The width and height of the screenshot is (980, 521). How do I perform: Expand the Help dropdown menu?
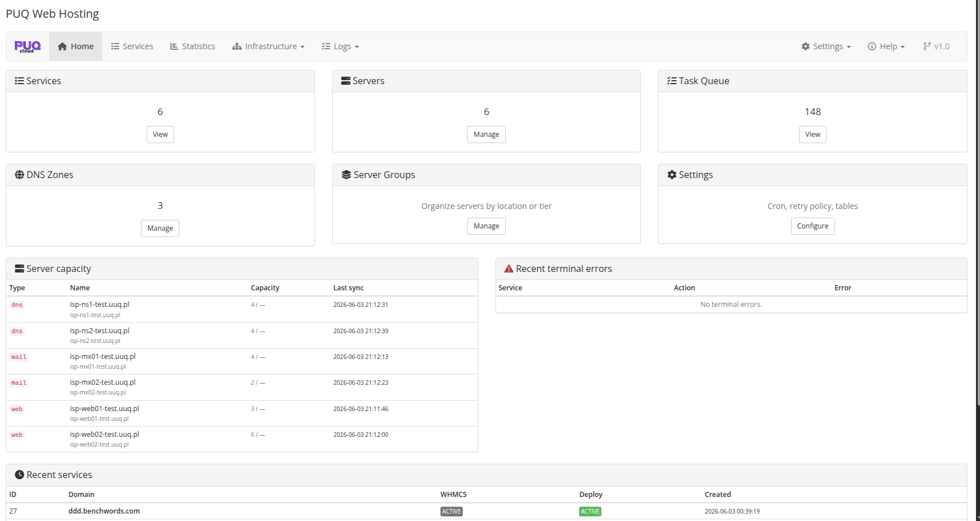pos(886,46)
